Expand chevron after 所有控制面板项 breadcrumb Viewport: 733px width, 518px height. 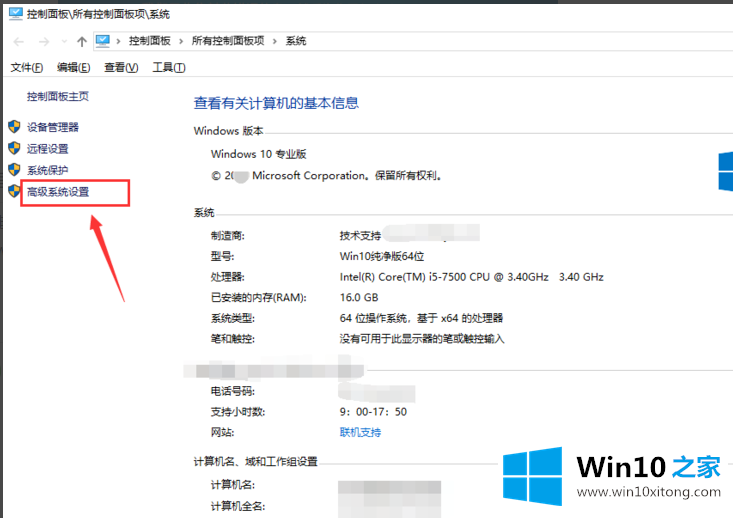click(275, 41)
